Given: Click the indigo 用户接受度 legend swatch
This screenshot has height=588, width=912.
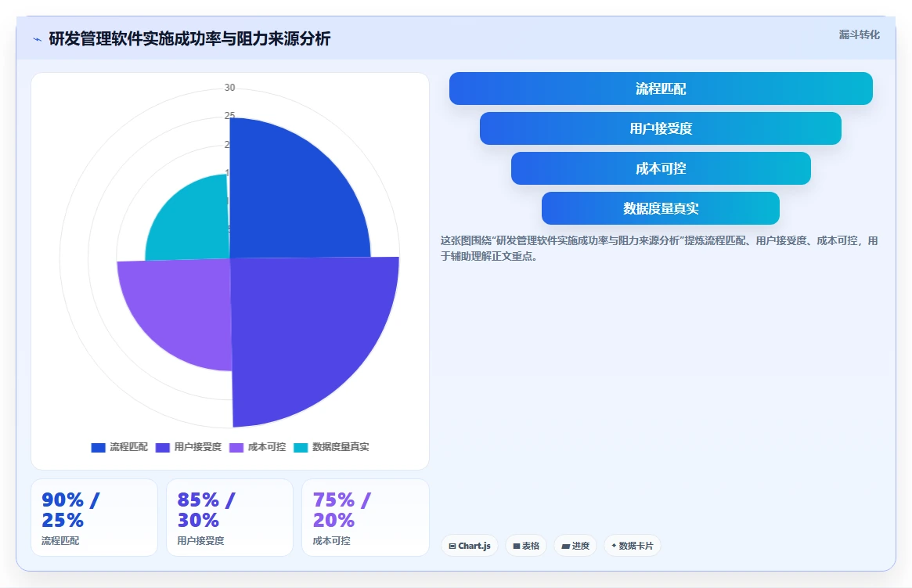Looking at the screenshot, I should point(163,447).
